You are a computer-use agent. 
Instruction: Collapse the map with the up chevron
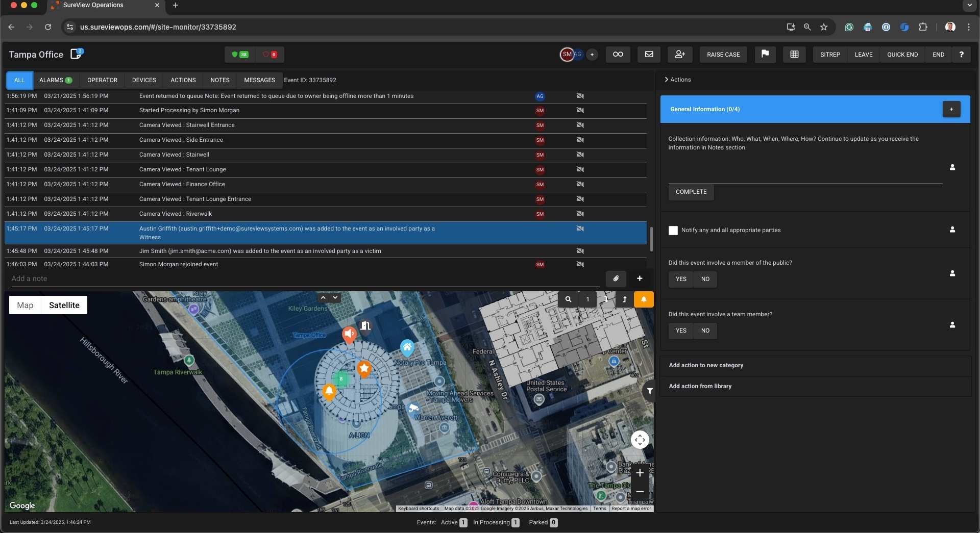pyautogui.click(x=323, y=297)
